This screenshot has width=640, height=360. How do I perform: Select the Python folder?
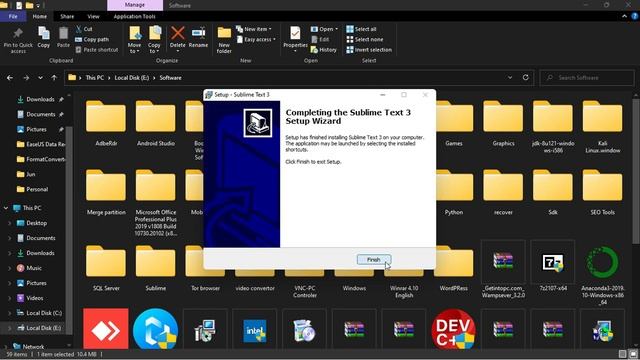click(454, 193)
